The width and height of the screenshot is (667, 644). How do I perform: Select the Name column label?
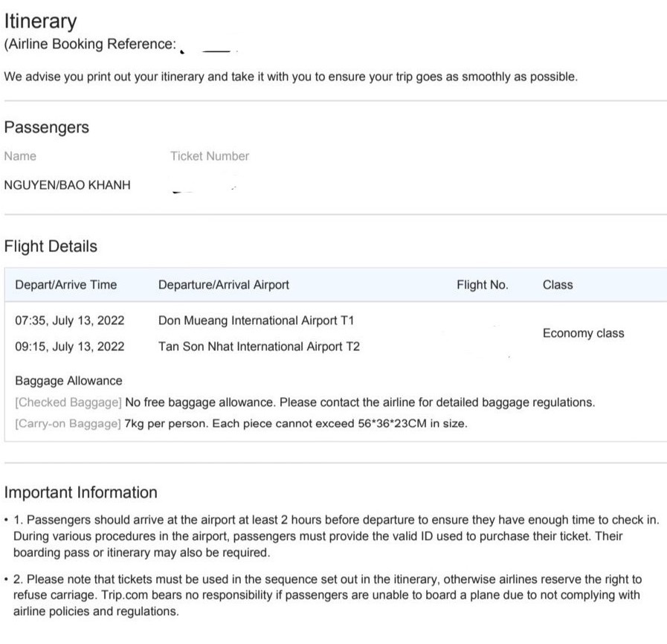coord(20,156)
